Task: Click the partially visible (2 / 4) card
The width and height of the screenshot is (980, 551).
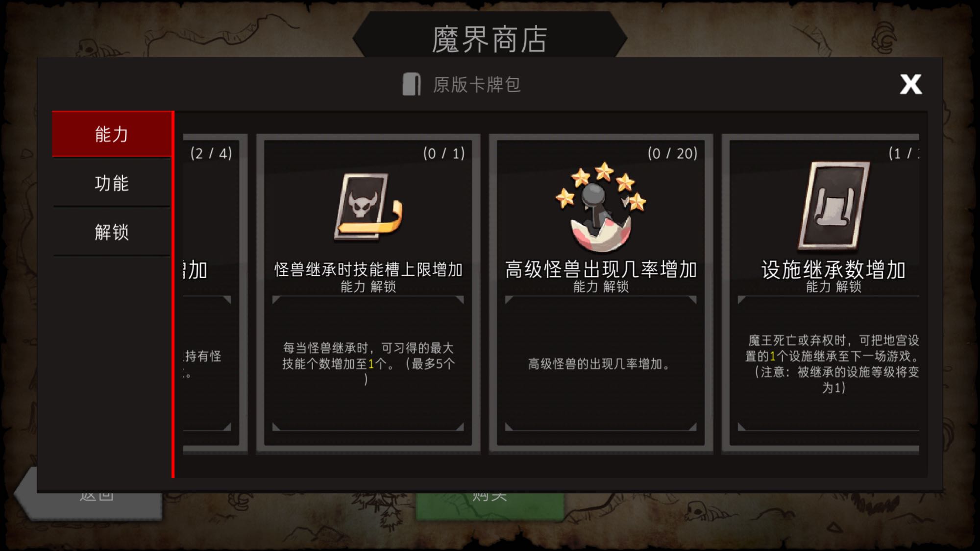Action: click(212, 294)
